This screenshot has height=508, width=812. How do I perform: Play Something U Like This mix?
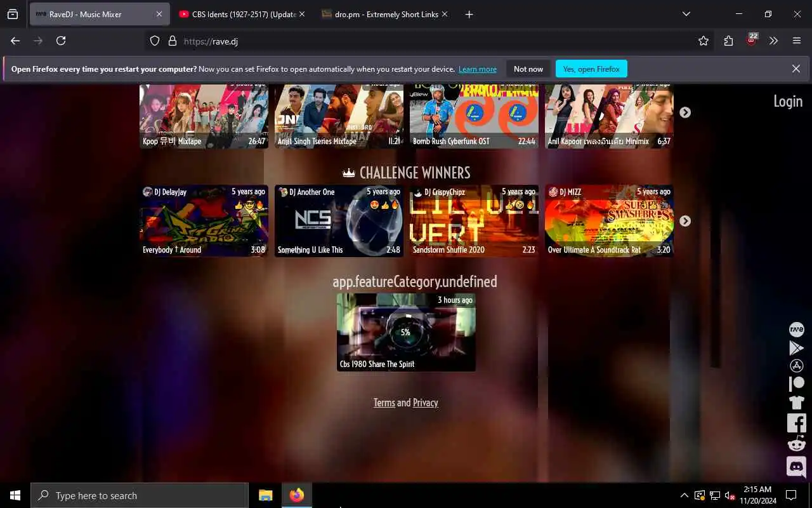[339, 221]
